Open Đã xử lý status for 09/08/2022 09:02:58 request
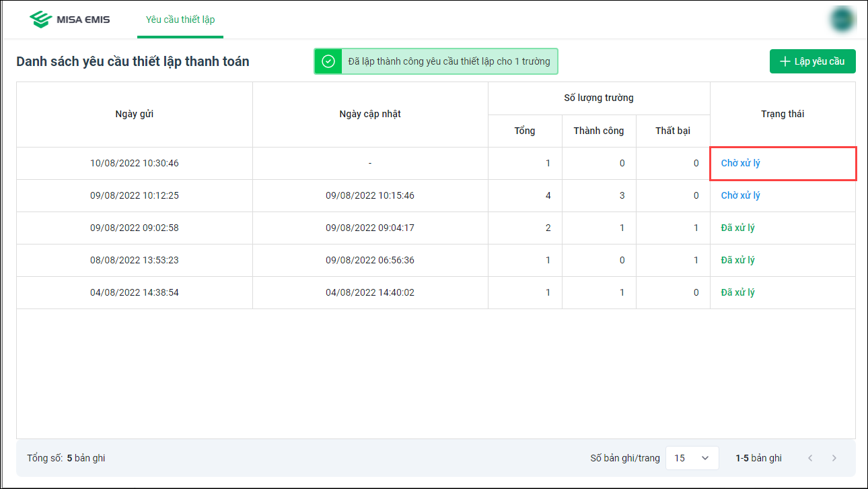The height and width of the screenshot is (489, 868). point(737,228)
